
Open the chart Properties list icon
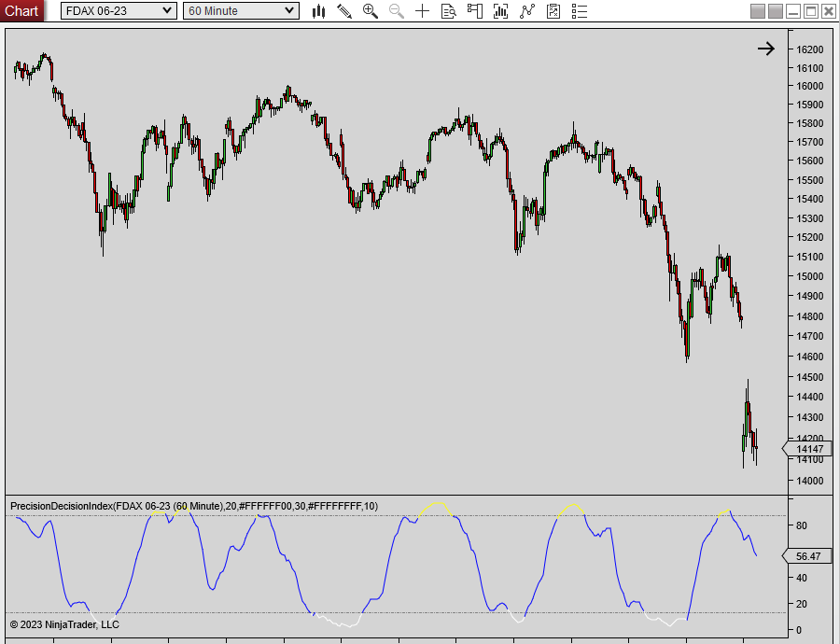580,11
